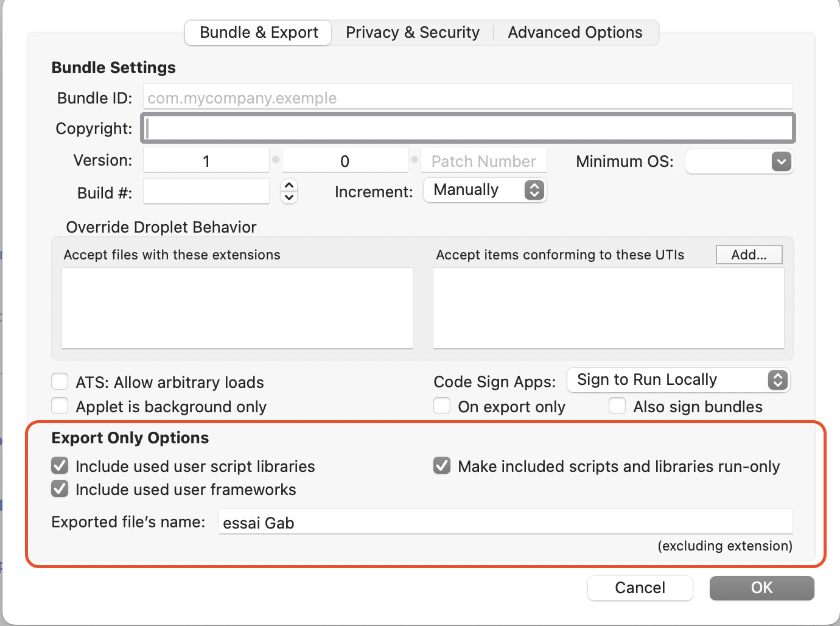Screen dimensions: 840x626
Task: Open the Increment Manually popup menu
Action: (485, 190)
